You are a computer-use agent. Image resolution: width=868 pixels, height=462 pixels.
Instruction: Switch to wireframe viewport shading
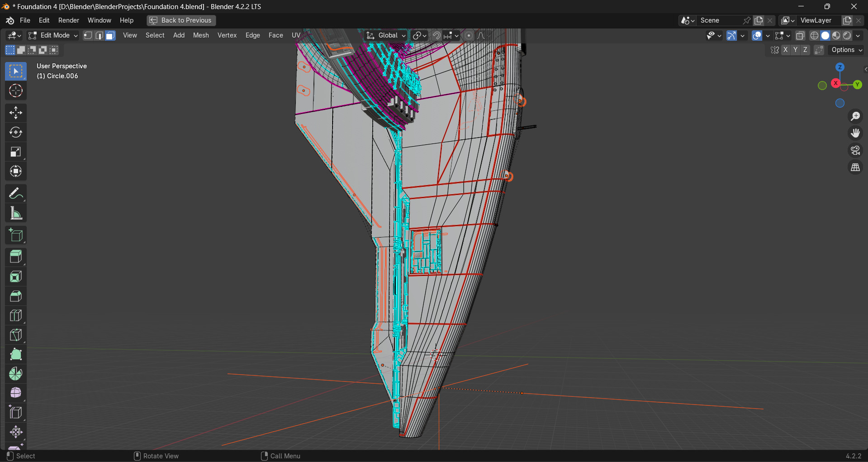(815, 36)
